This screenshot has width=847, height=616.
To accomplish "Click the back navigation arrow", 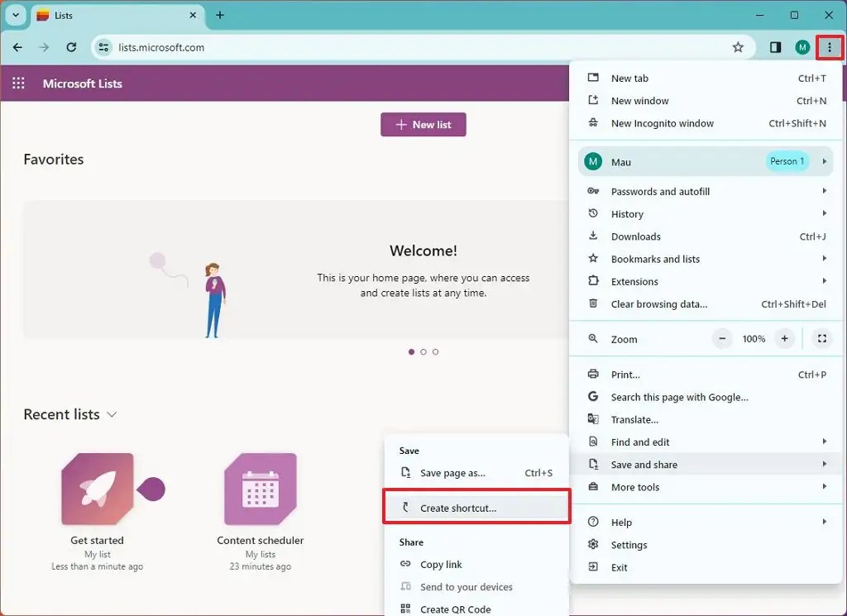I will (x=17, y=47).
